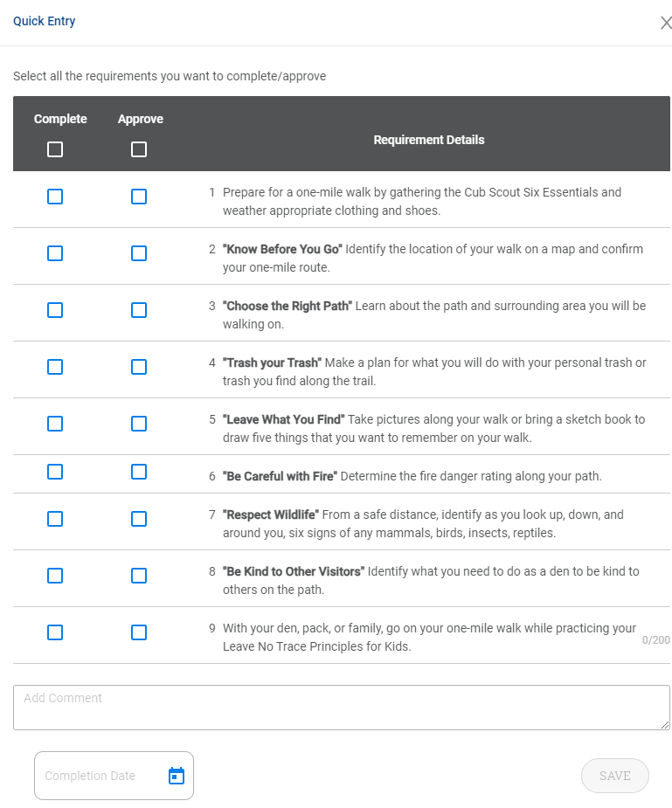
Task: Click the 0/200 character counter
Action: pyautogui.click(x=656, y=640)
